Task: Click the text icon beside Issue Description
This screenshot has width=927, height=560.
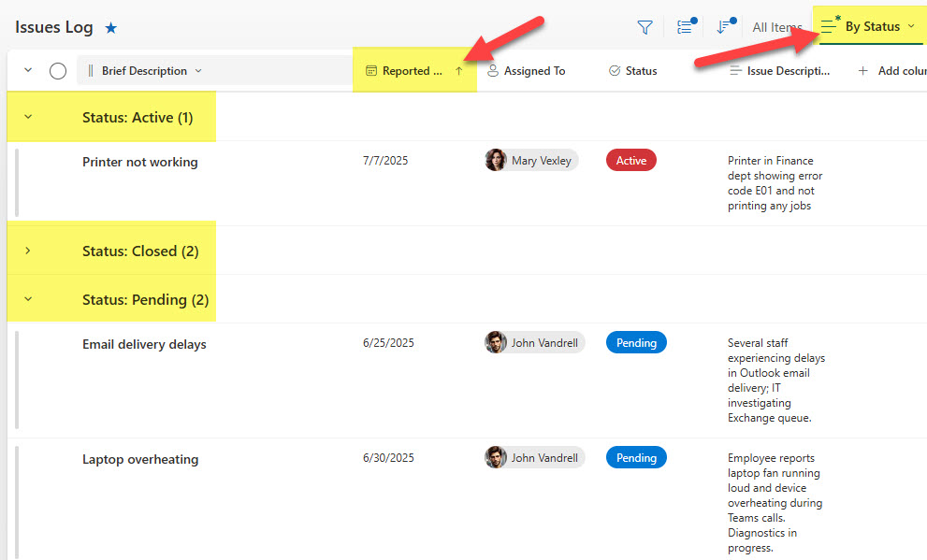Action: point(738,70)
